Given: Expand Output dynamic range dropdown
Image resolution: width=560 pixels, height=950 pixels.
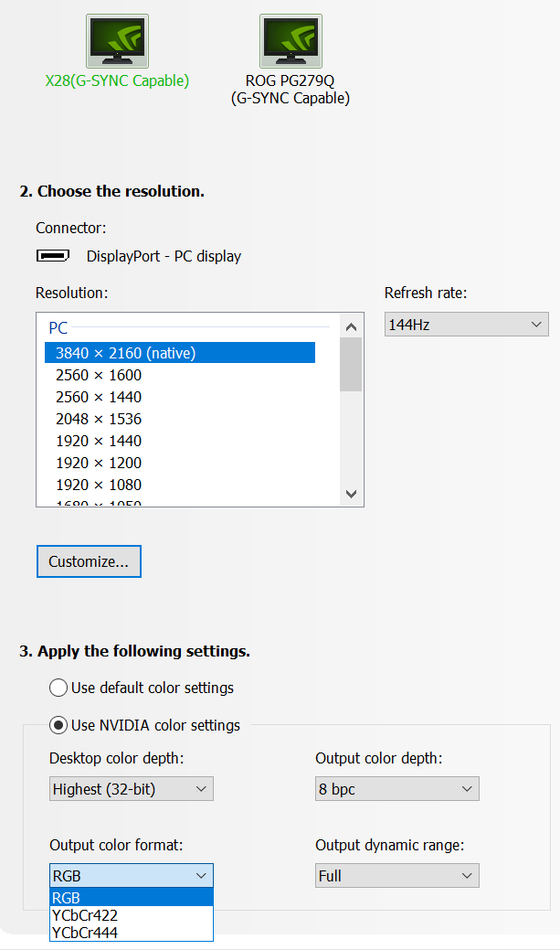Looking at the screenshot, I should [x=396, y=876].
